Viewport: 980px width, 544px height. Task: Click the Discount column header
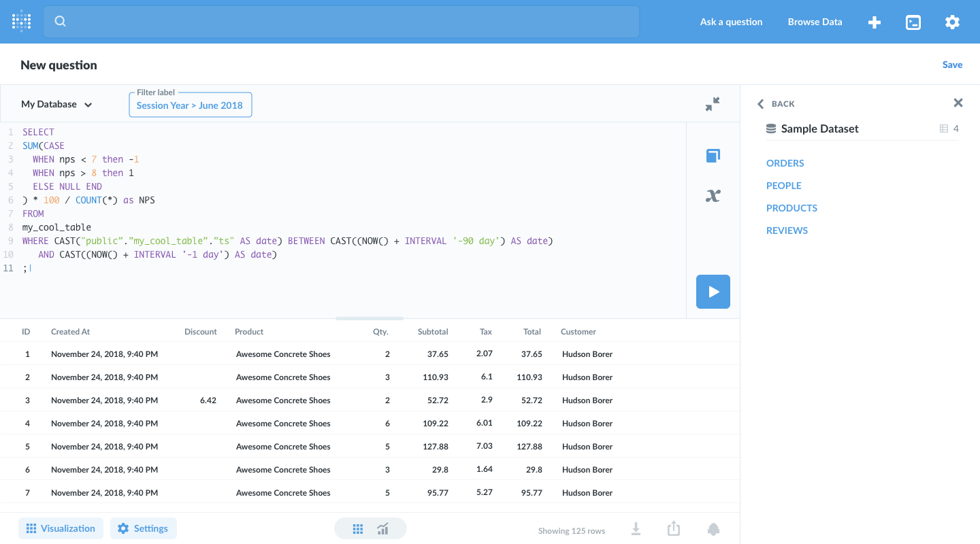click(x=201, y=332)
